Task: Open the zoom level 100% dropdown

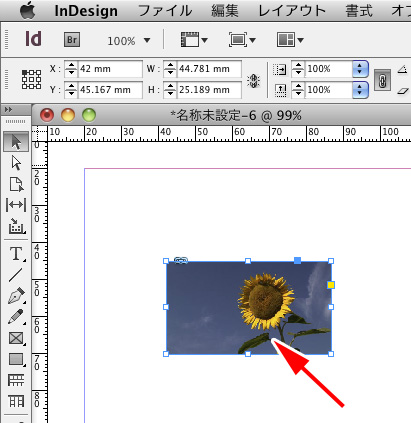Action: (129, 41)
